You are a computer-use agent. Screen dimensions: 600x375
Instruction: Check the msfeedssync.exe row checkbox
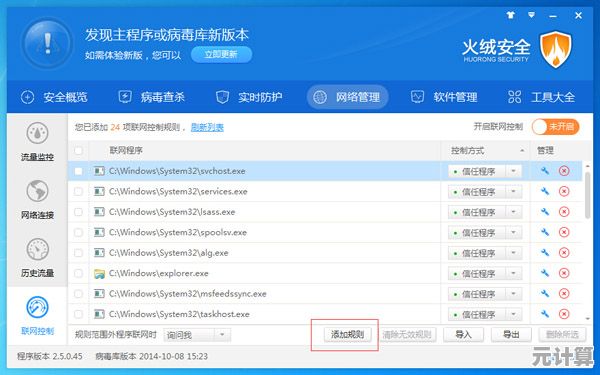pos(78,294)
